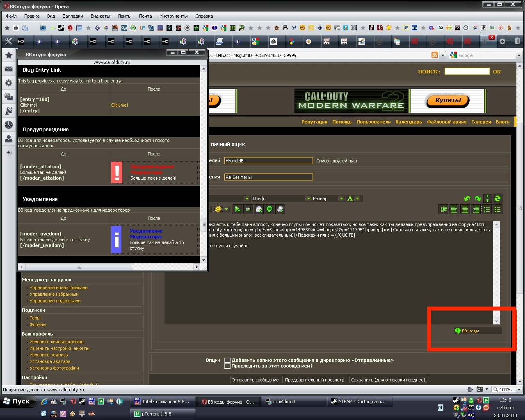Insert a link with the green arrow page icon
The width and height of the screenshot is (525, 420).
click(x=237, y=209)
